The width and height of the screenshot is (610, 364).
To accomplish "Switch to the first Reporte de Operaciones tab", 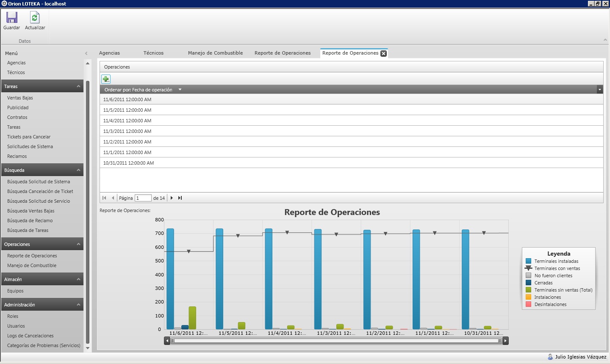I will point(283,53).
